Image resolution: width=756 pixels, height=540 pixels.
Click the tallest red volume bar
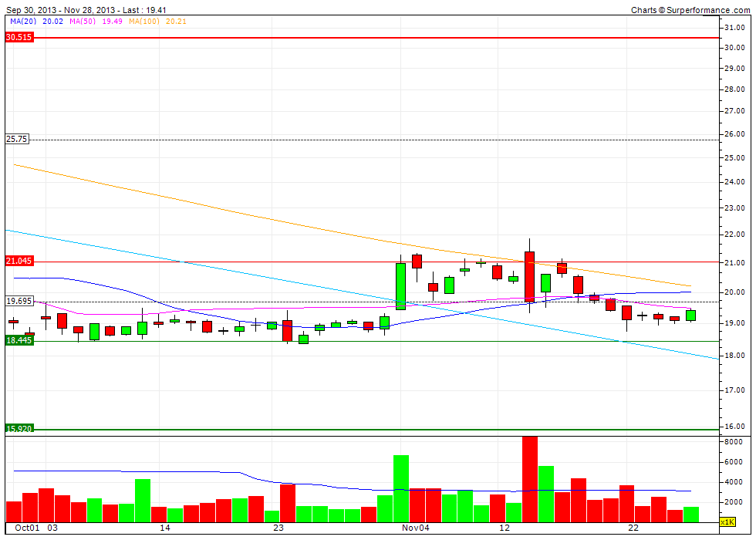[x=529, y=474]
